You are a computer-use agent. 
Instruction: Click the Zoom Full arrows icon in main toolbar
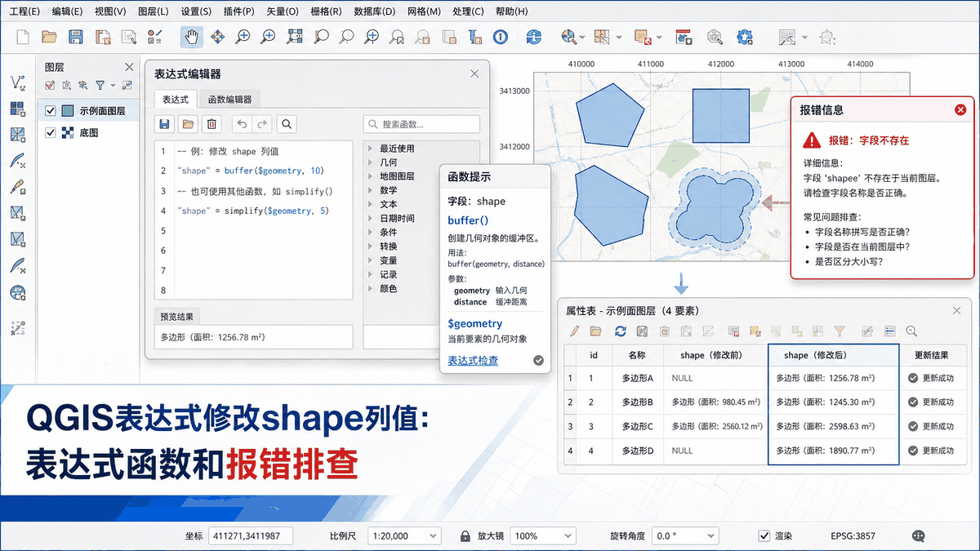click(x=217, y=37)
